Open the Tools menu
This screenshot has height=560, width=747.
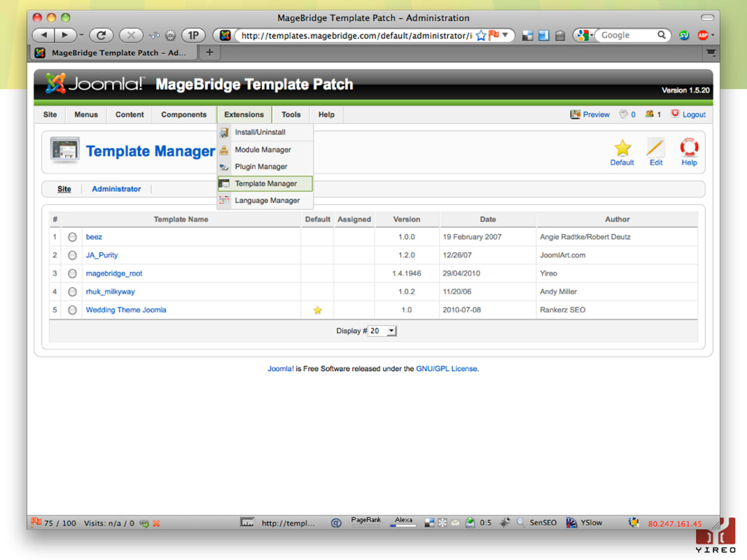[291, 115]
